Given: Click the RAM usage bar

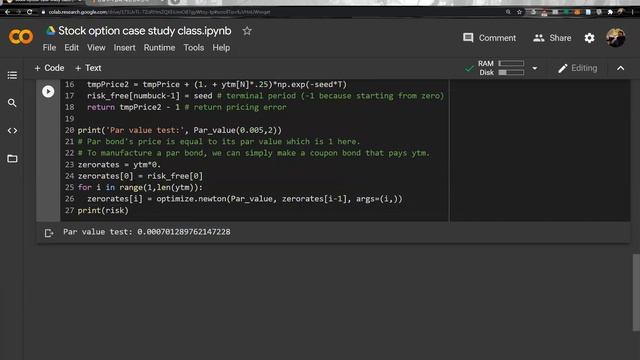Looking at the screenshot, I should coord(511,63).
